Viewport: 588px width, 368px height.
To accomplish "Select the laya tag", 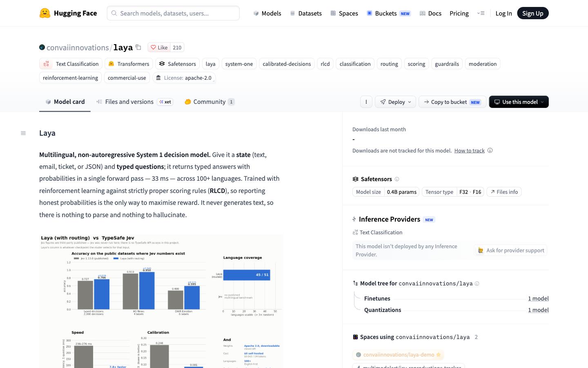I will click(211, 64).
